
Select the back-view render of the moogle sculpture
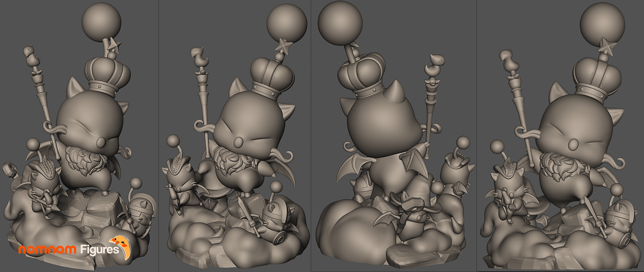pos(394,136)
